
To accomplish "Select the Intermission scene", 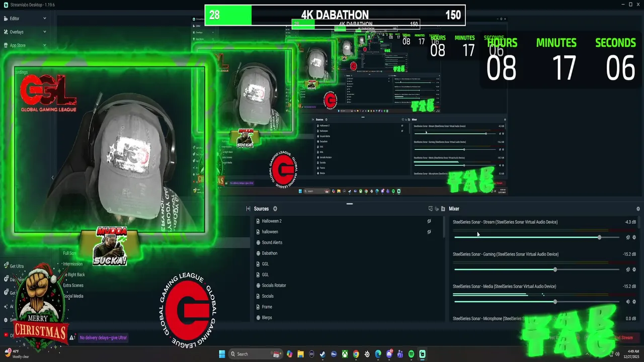I will pos(72,264).
